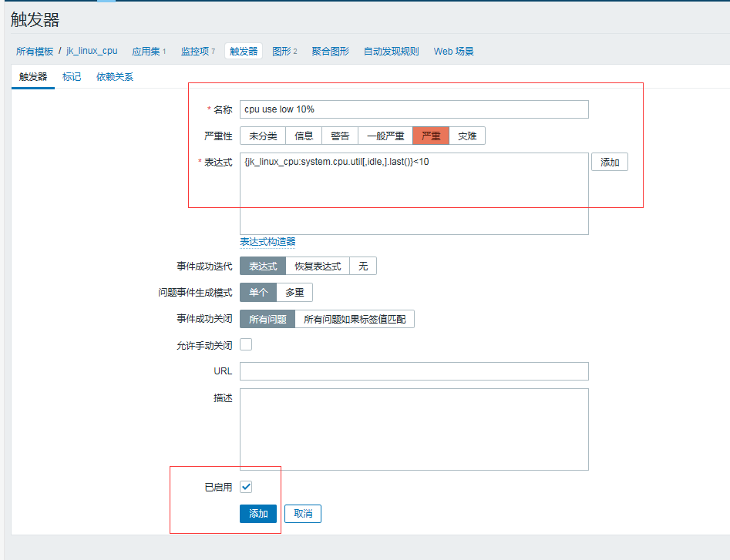Open Web 场景 section
The width and height of the screenshot is (730, 560).
pyautogui.click(x=453, y=51)
